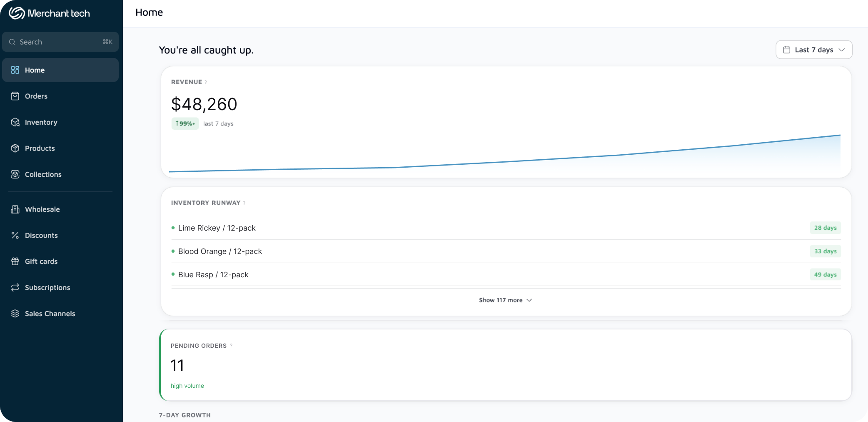Open Inventory from the sidebar
The width and height of the screenshot is (868, 422).
pyautogui.click(x=60, y=122)
